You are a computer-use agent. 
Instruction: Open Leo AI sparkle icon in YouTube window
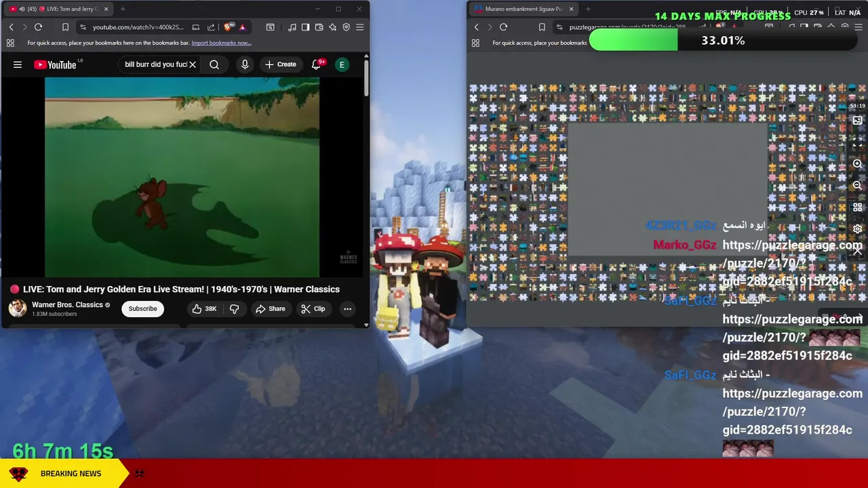pyautogui.click(x=332, y=27)
